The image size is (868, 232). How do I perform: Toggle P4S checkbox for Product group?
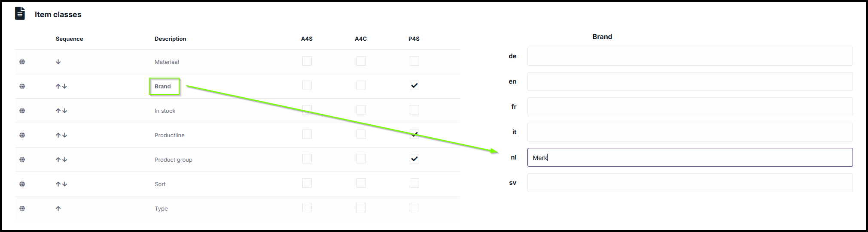pyautogui.click(x=414, y=159)
